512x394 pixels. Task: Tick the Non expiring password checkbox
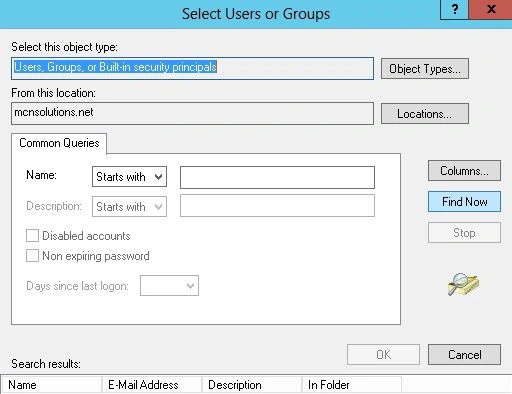pos(32,256)
